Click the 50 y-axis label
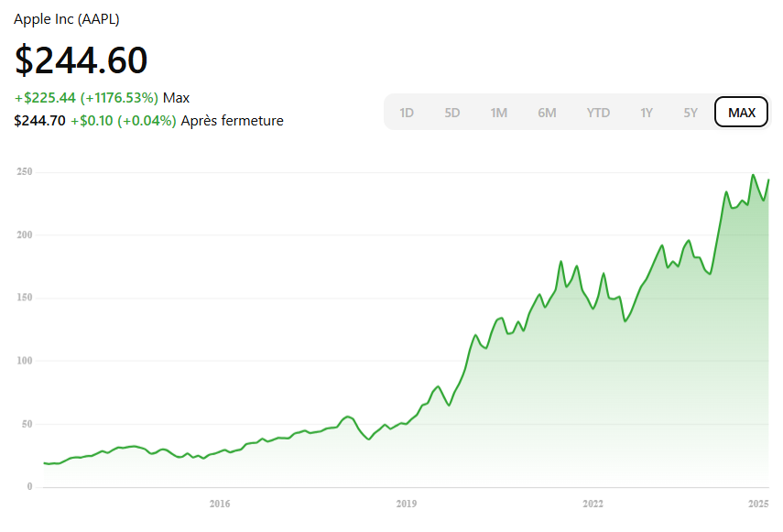783x532 pixels. click(x=27, y=424)
